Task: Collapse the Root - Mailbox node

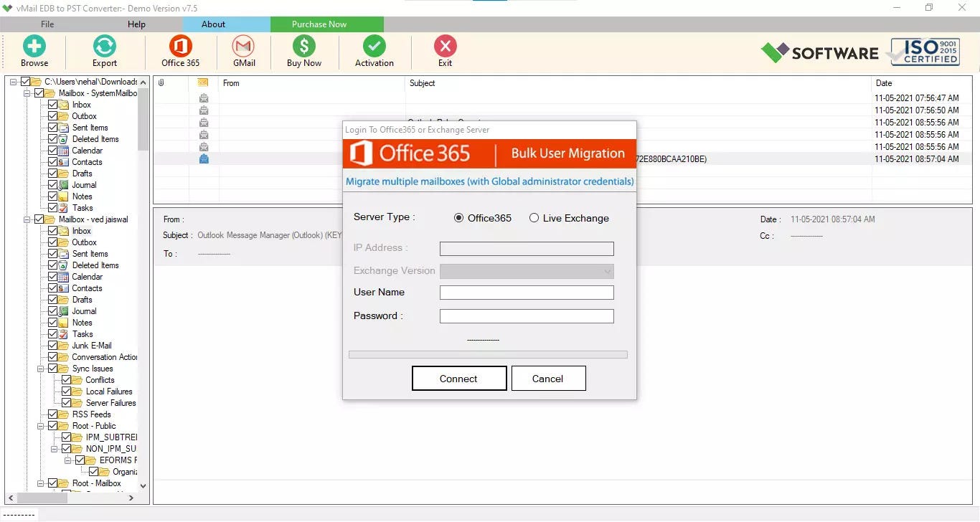Action: (x=41, y=483)
